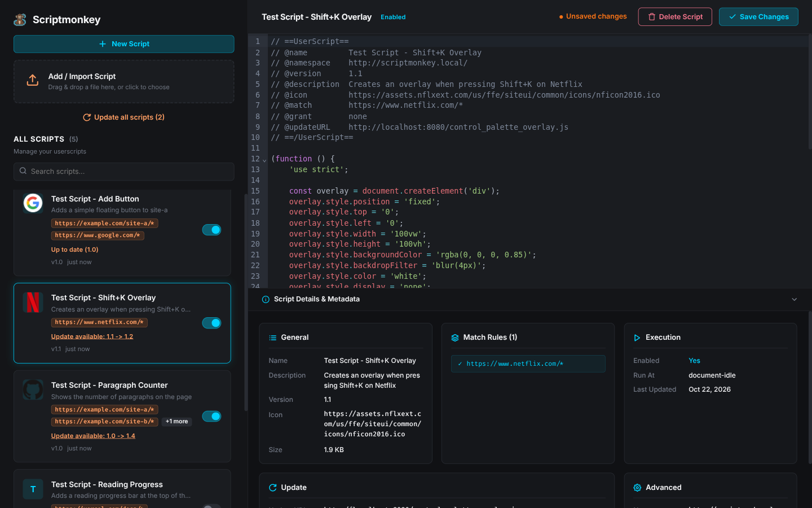
Task: Click the netflix.com match rule in Match Rules
Action: 528,364
